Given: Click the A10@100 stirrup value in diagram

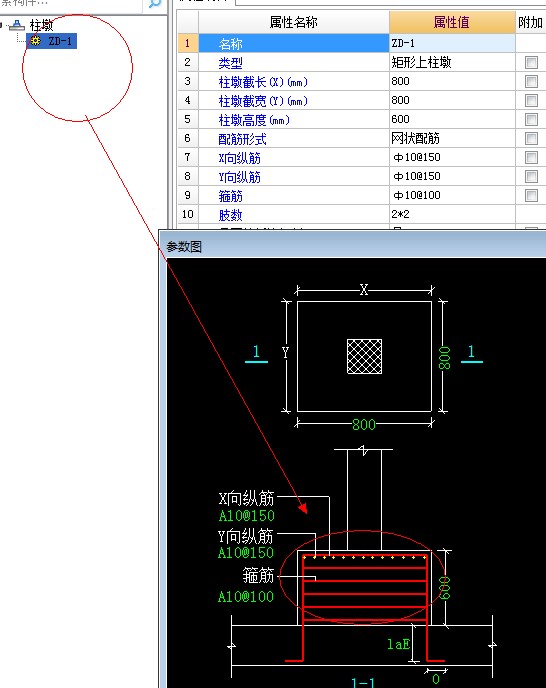Looking at the screenshot, I should pos(246,597).
